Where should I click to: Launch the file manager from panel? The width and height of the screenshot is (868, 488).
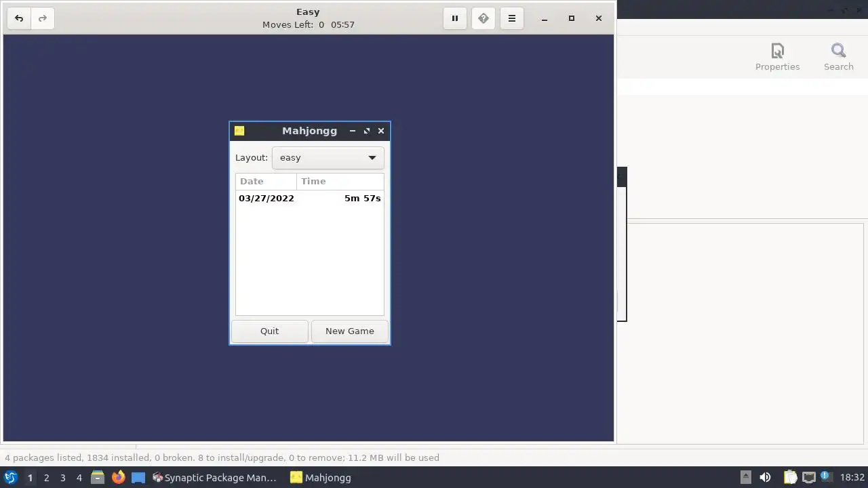pos(98,478)
